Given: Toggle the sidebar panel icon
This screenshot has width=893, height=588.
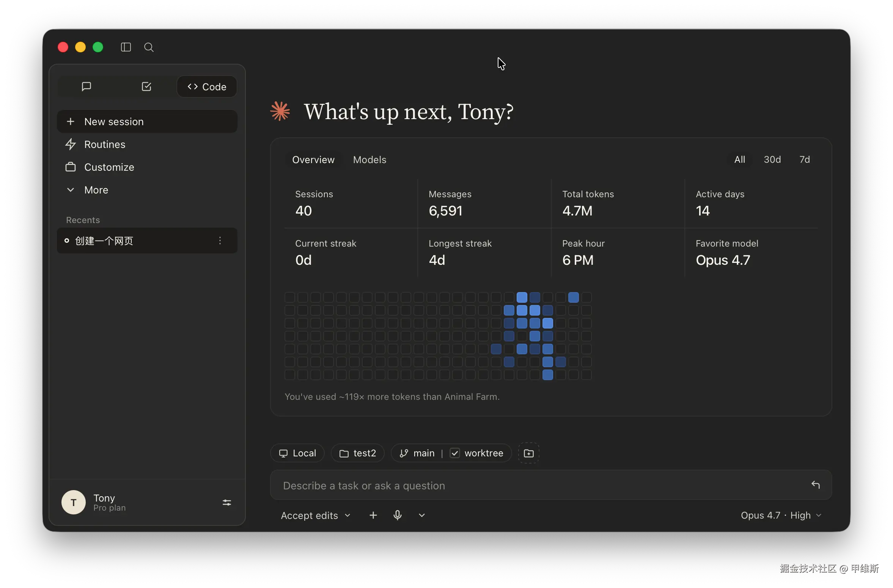Looking at the screenshot, I should 126,47.
